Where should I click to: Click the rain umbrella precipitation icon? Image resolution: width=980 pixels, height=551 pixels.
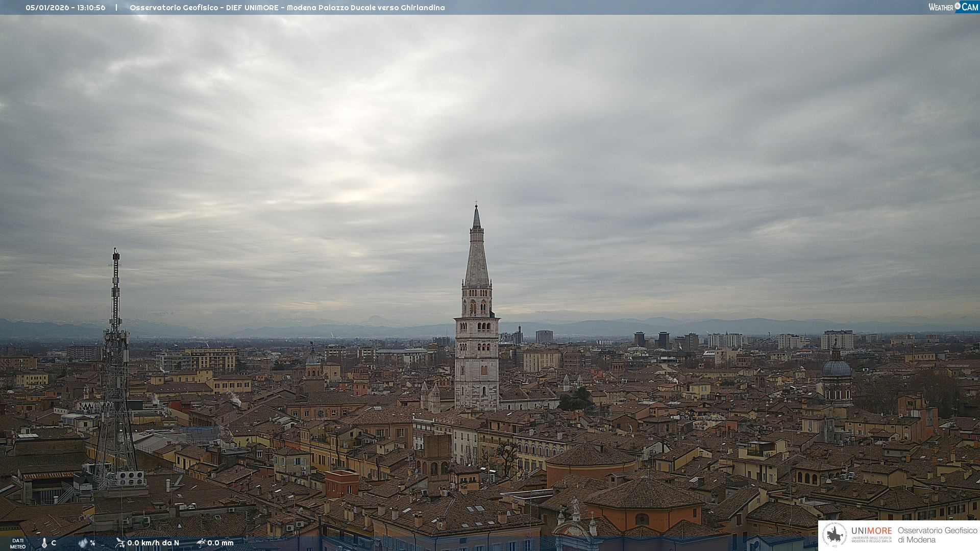(201, 542)
